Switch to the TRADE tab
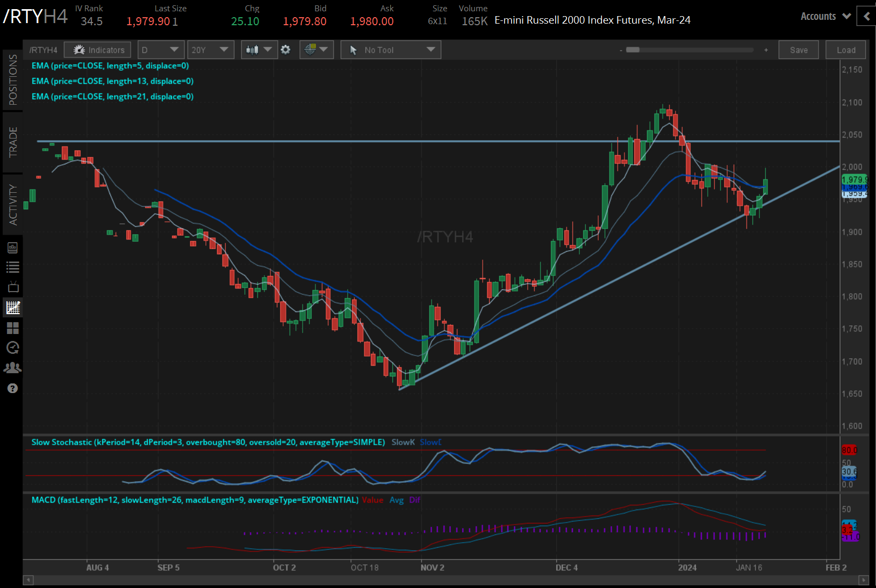 tap(13, 142)
